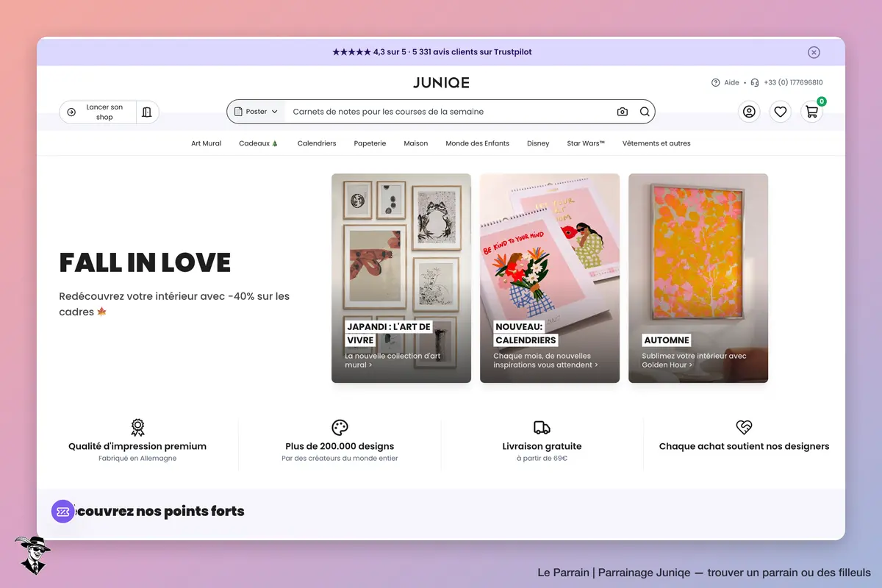
Task: Click the door icon beside Lancer son shop
Action: 147,112
